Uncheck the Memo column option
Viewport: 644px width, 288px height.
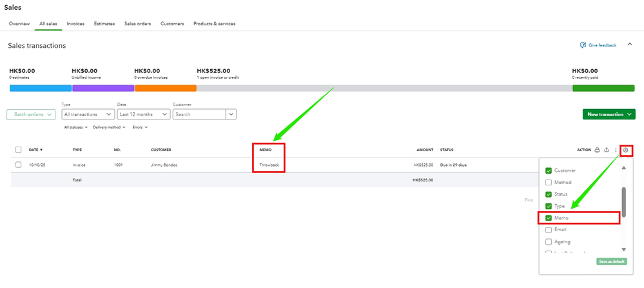click(549, 218)
